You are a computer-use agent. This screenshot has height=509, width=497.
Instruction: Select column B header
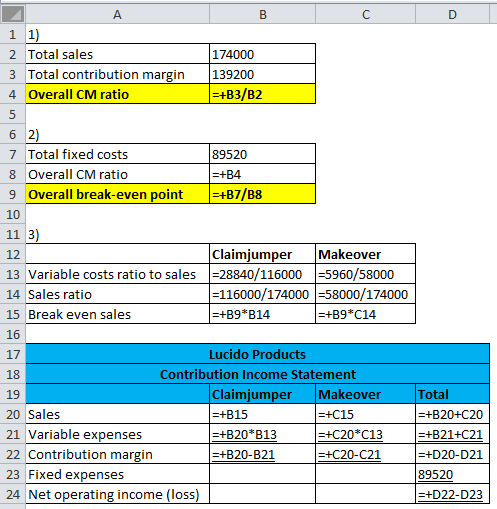(x=262, y=14)
